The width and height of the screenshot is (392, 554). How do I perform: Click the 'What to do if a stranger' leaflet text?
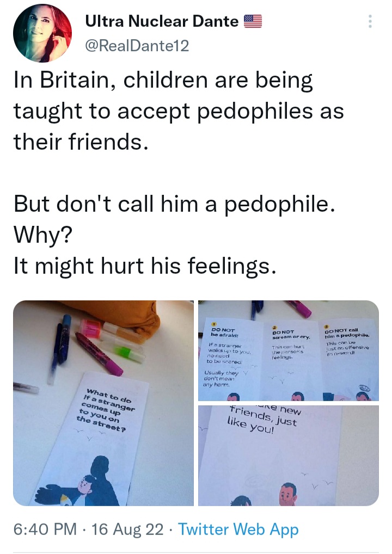(x=106, y=409)
